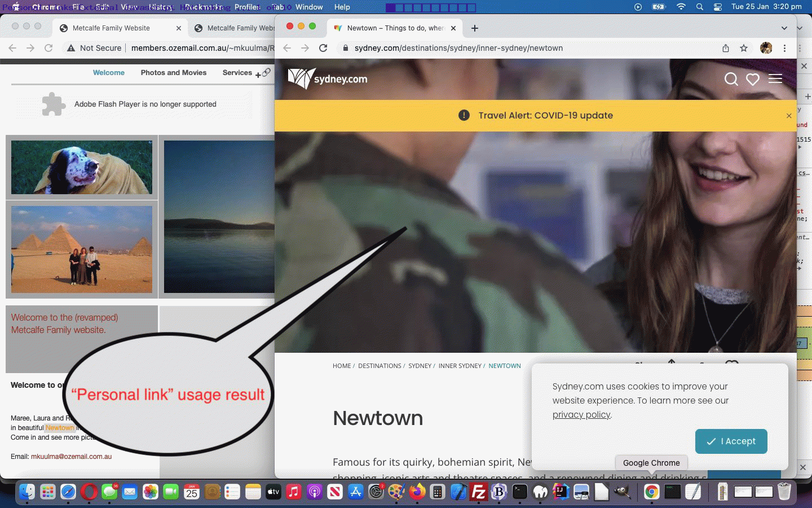The height and width of the screenshot is (508, 812).
Task: Click Not Secure indicator in back window
Action: point(94,48)
